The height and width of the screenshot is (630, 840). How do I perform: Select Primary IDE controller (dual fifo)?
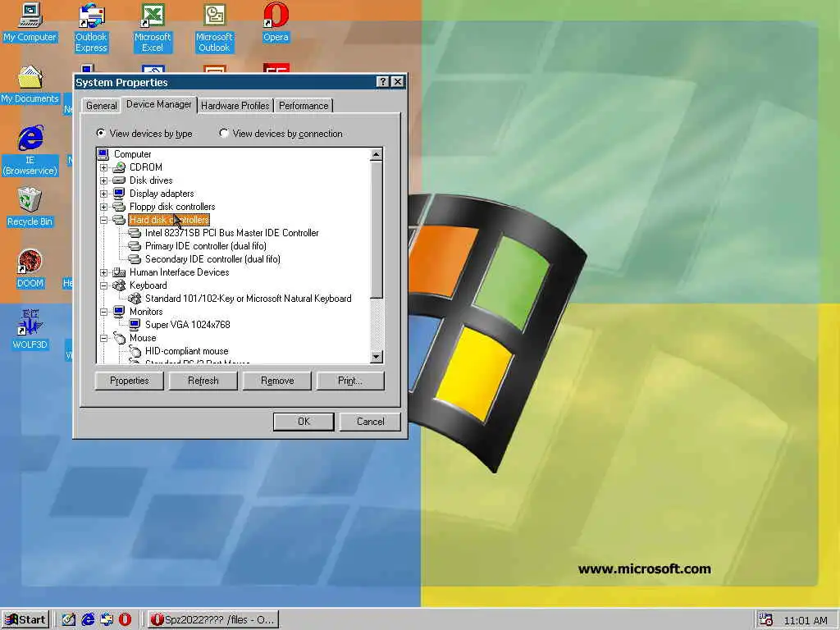[x=206, y=246]
